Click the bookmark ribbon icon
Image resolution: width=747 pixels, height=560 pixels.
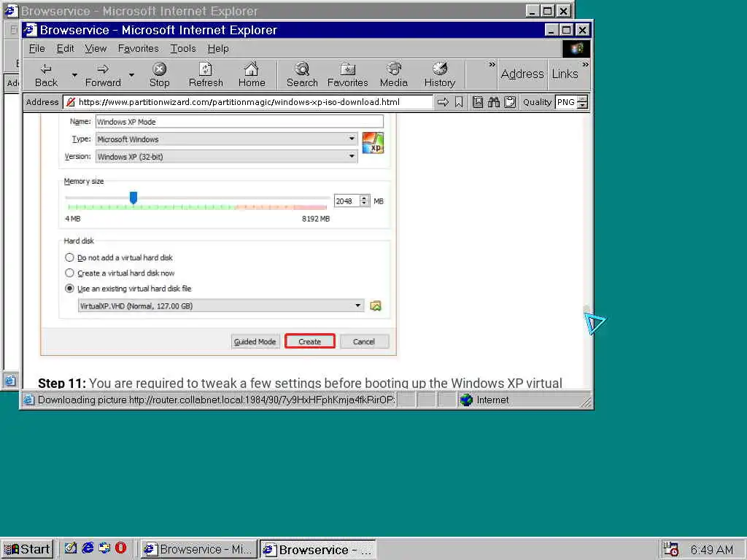click(x=459, y=102)
